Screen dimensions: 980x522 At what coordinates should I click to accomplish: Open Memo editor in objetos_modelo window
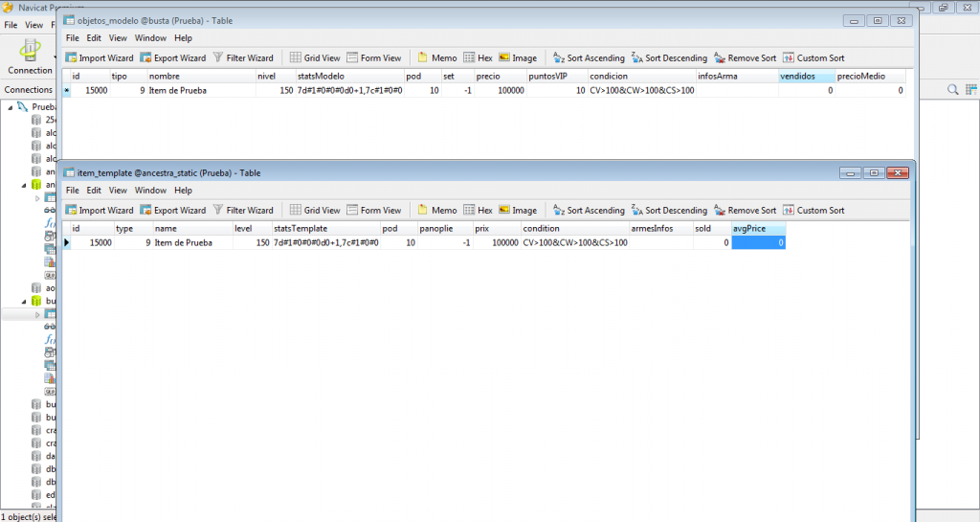436,57
